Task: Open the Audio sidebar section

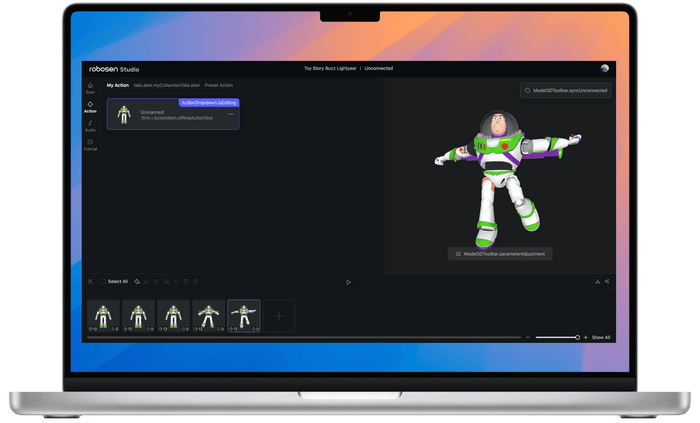Action: tap(90, 125)
